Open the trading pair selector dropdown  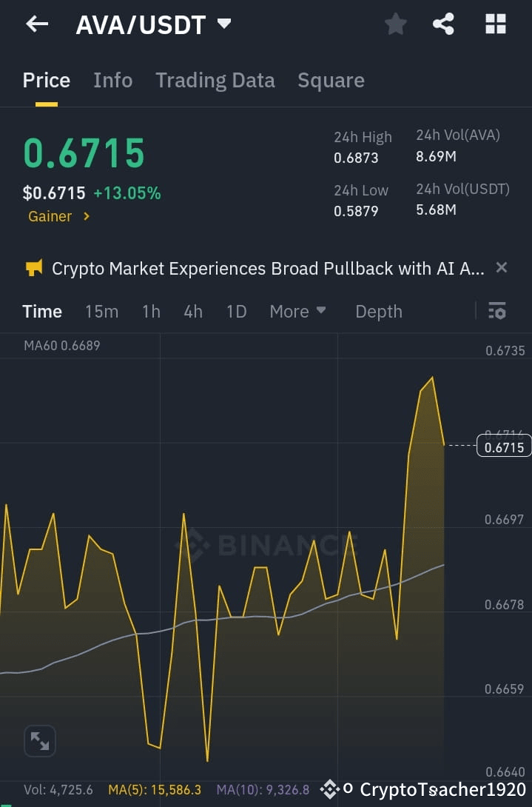[223, 24]
